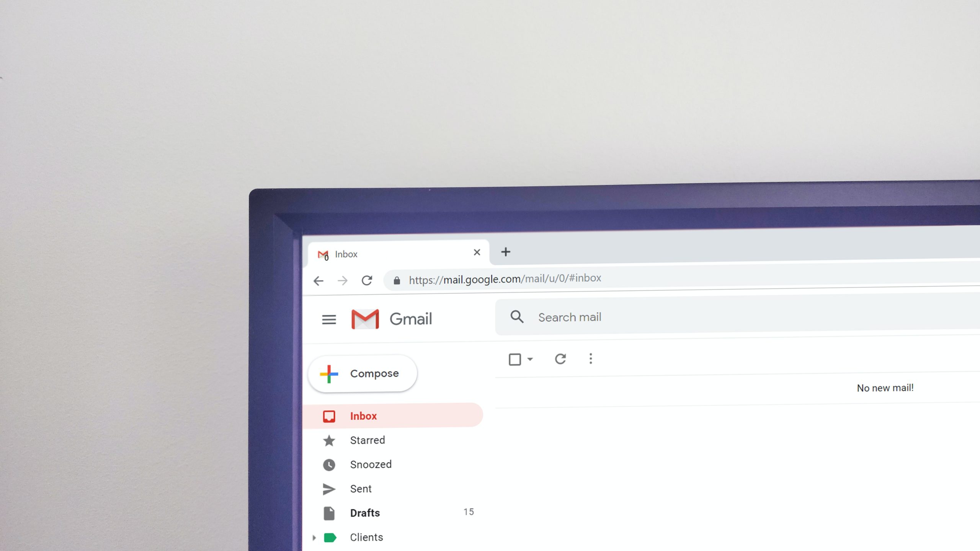The height and width of the screenshot is (551, 980).
Task: Open a new browser tab
Action: pyautogui.click(x=505, y=252)
